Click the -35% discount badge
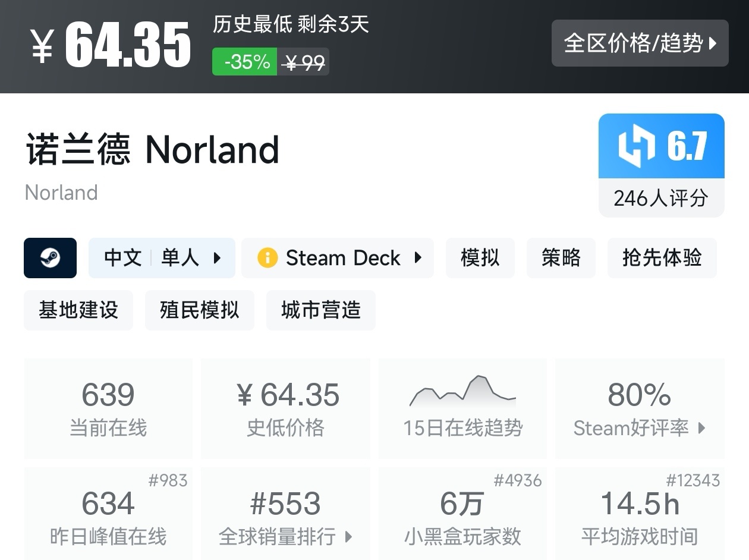This screenshot has width=749, height=560. (244, 61)
